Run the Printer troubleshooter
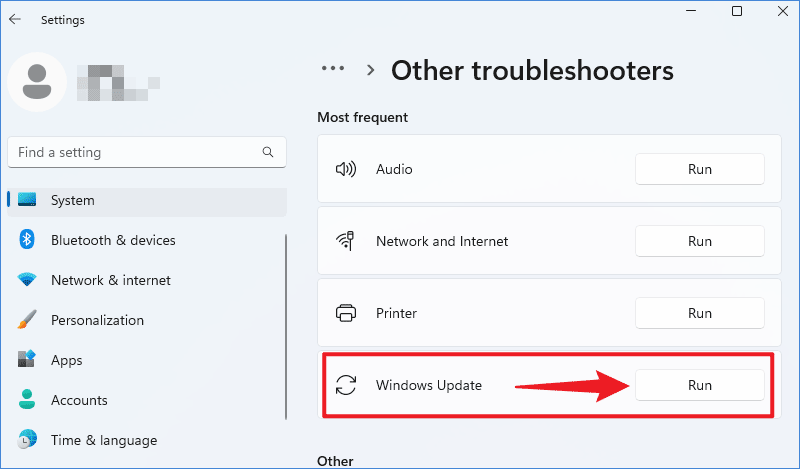The width and height of the screenshot is (800, 469). (699, 313)
